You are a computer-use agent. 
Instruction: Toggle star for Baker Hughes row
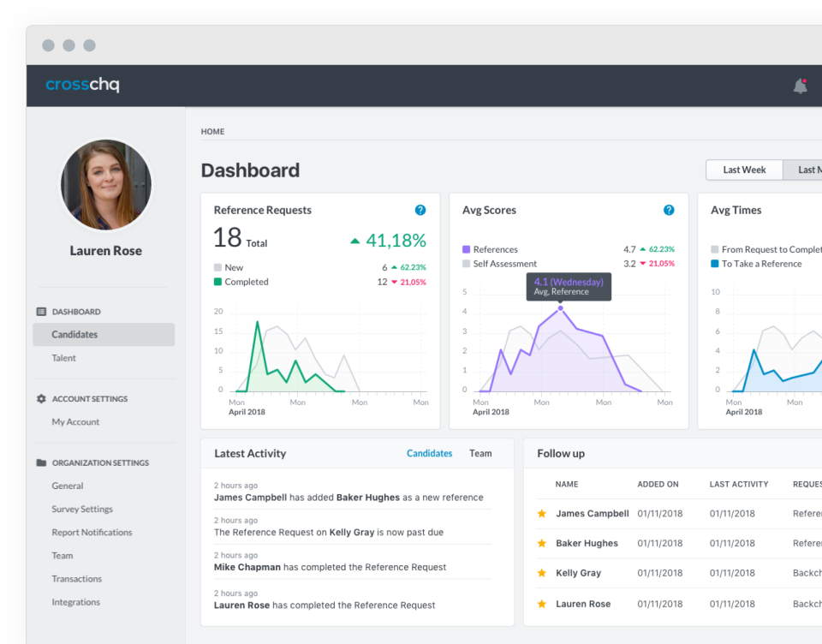(x=542, y=543)
